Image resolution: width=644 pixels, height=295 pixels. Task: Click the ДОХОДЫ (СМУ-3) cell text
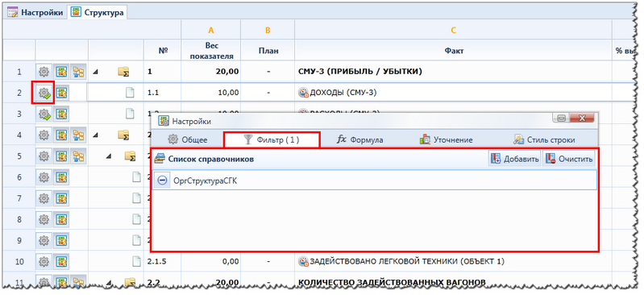click(x=343, y=93)
